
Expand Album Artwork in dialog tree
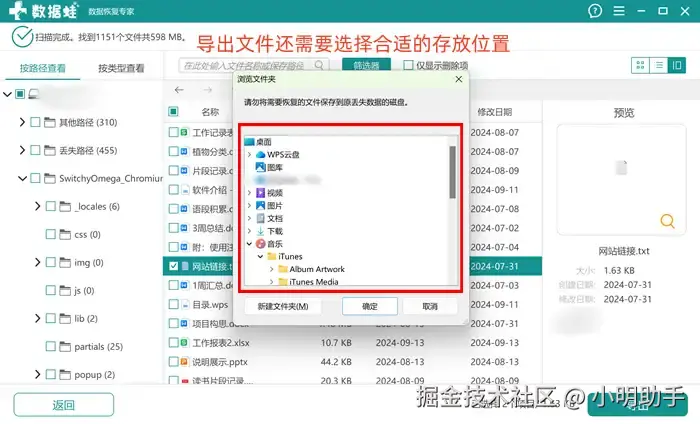point(271,269)
